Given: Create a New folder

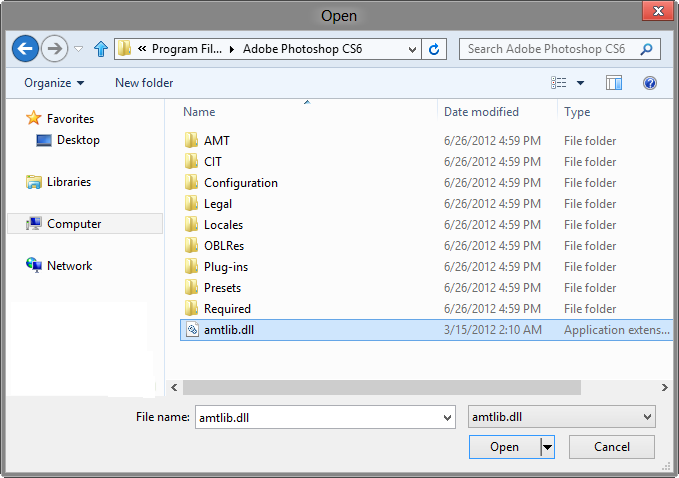Looking at the screenshot, I should click(144, 83).
